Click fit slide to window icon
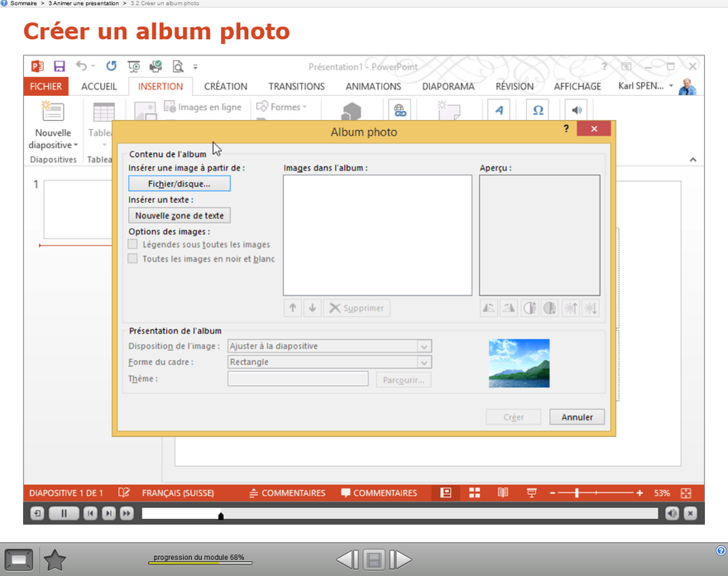The width and height of the screenshot is (728, 576). click(x=686, y=493)
